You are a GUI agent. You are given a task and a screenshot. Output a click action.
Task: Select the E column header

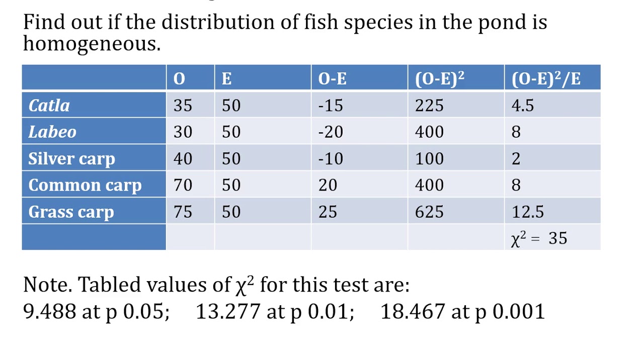coord(226,79)
